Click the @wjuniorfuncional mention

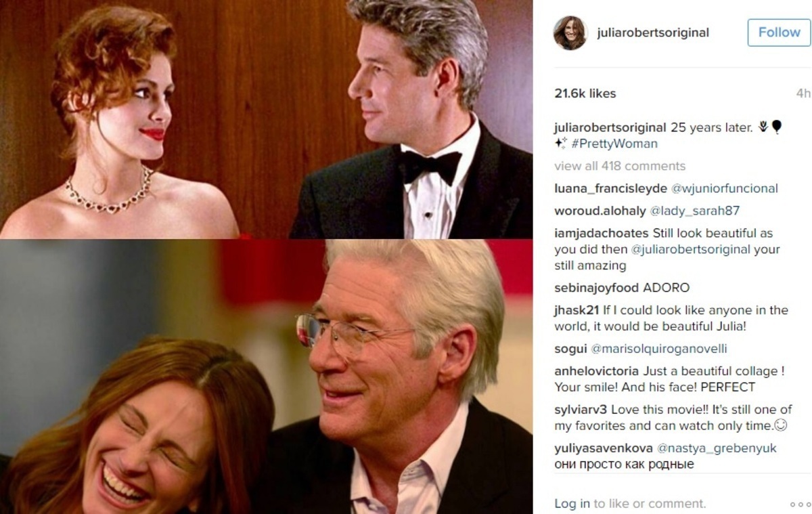[725, 188]
